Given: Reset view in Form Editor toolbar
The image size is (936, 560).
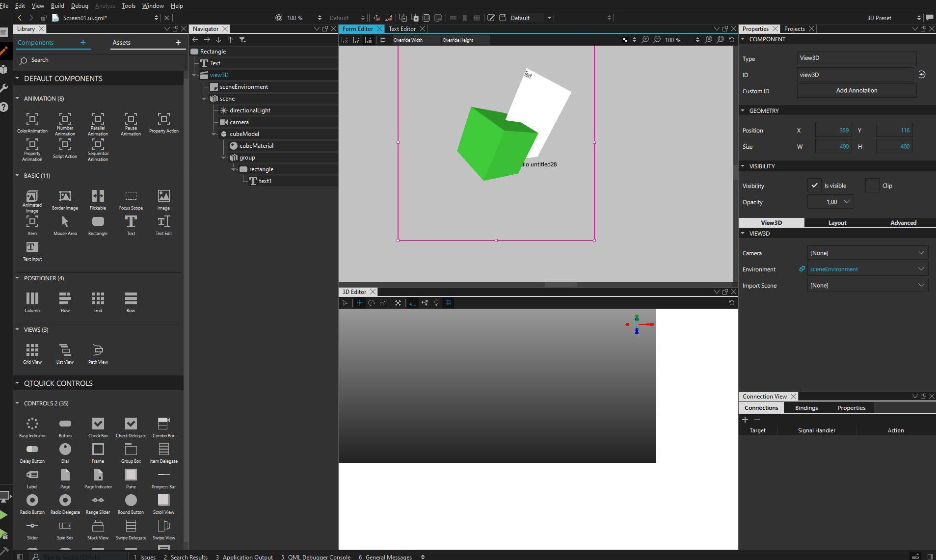Looking at the screenshot, I should [732, 40].
